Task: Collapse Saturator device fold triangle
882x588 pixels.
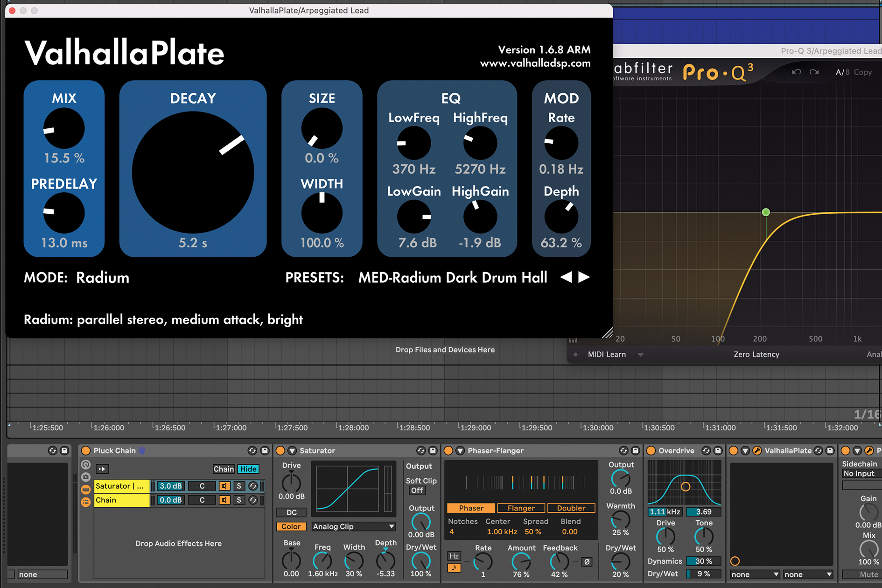Action: coord(292,450)
